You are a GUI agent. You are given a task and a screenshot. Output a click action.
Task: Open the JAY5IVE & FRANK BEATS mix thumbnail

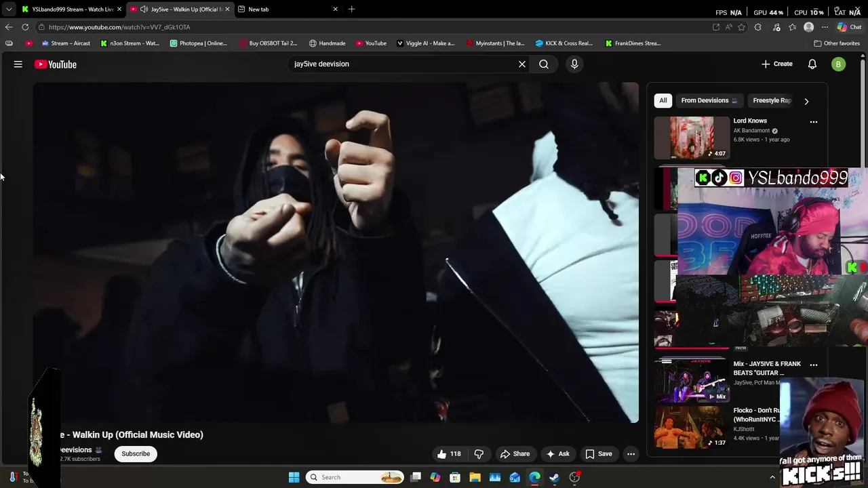point(692,380)
